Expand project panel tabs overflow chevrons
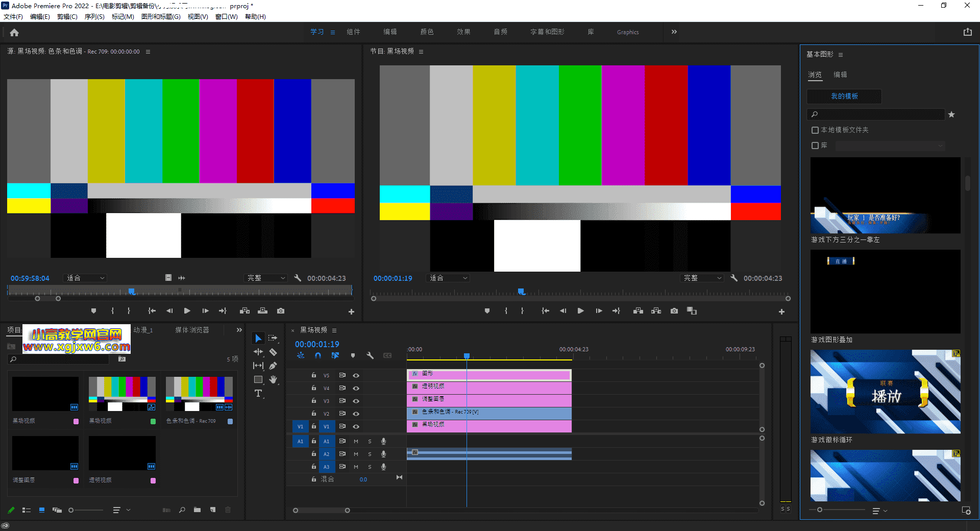980x531 pixels. [239, 330]
